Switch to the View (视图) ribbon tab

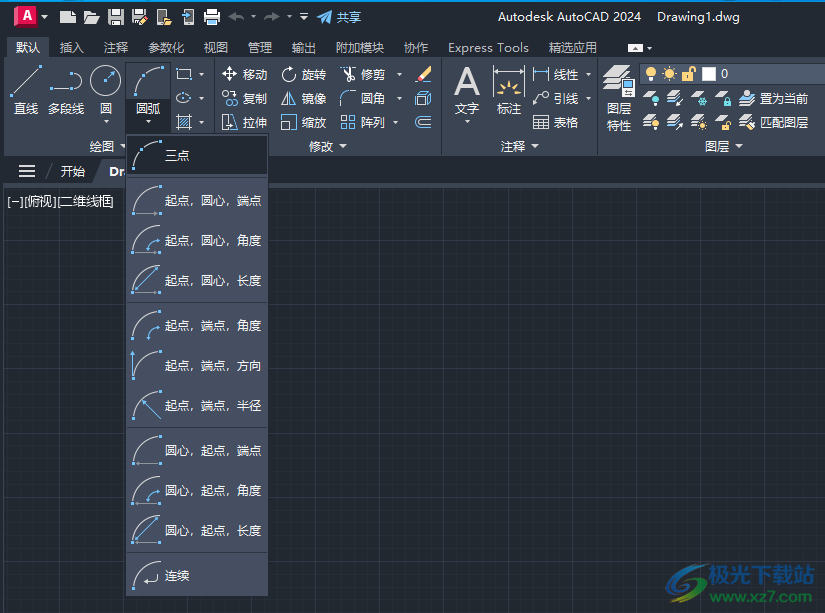coord(216,48)
